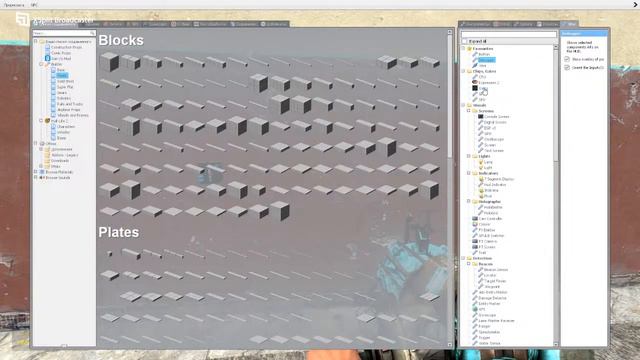This screenshot has height=360, width=640.
Task: Select the HoloGrid tool
Action: 491,213
